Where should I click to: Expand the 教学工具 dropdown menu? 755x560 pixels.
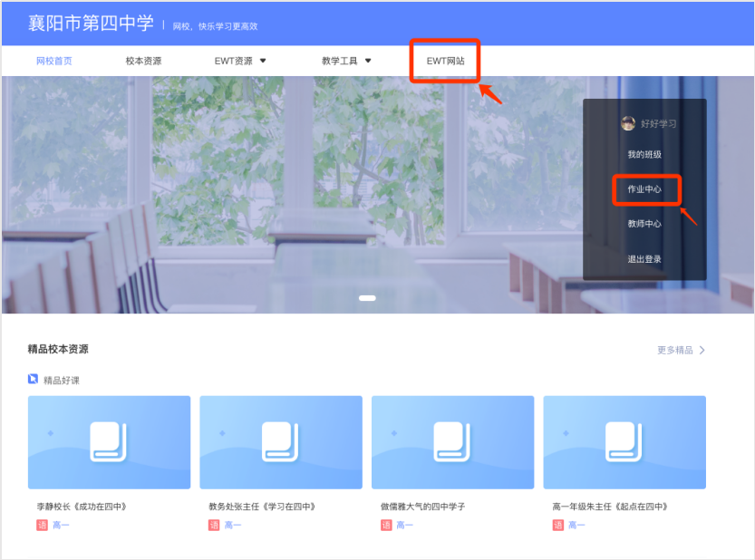tap(346, 61)
